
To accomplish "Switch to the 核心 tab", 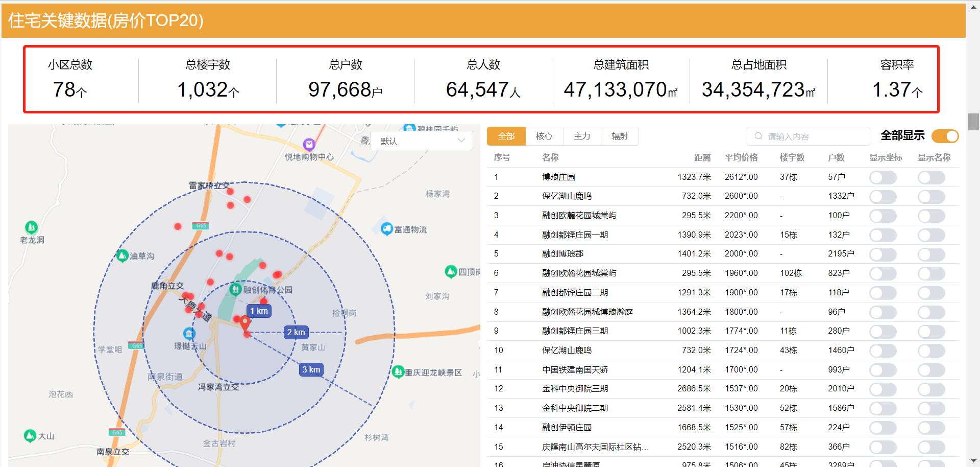I will pos(544,136).
